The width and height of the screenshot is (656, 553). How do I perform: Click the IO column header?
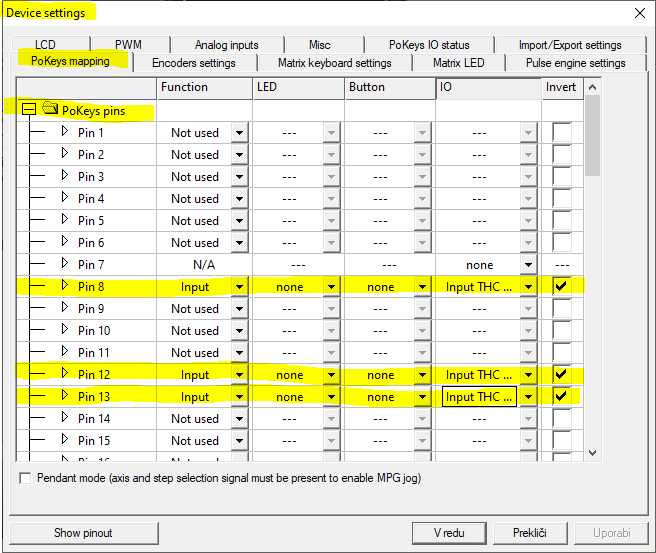point(488,88)
